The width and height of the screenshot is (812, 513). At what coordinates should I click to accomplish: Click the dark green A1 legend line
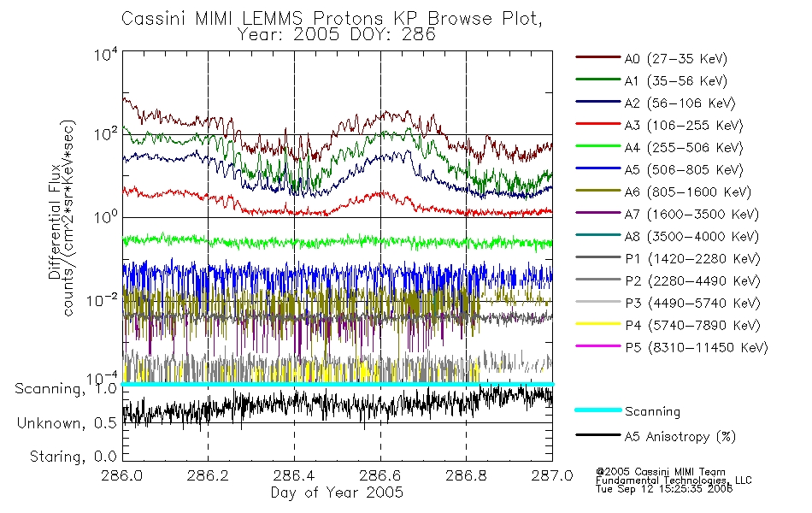pyautogui.click(x=598, y=80)
